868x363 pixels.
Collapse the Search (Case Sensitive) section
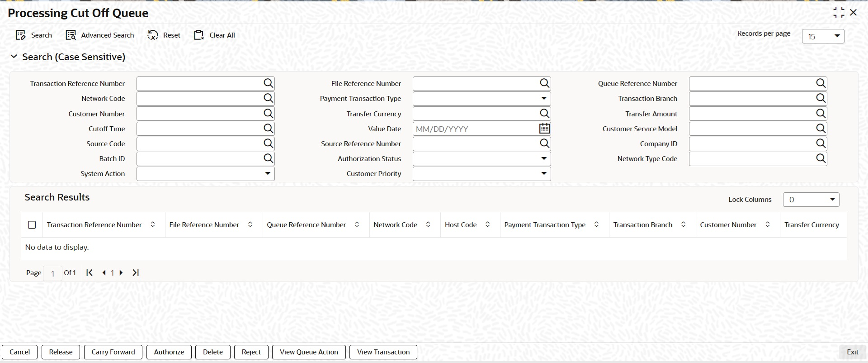14,57
